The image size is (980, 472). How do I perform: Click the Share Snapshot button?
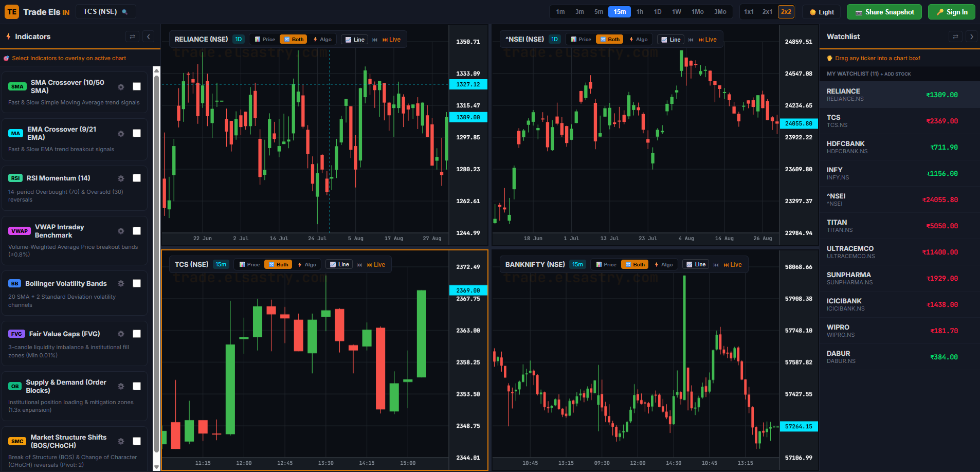pyautogui.click(x=884, y=12)
